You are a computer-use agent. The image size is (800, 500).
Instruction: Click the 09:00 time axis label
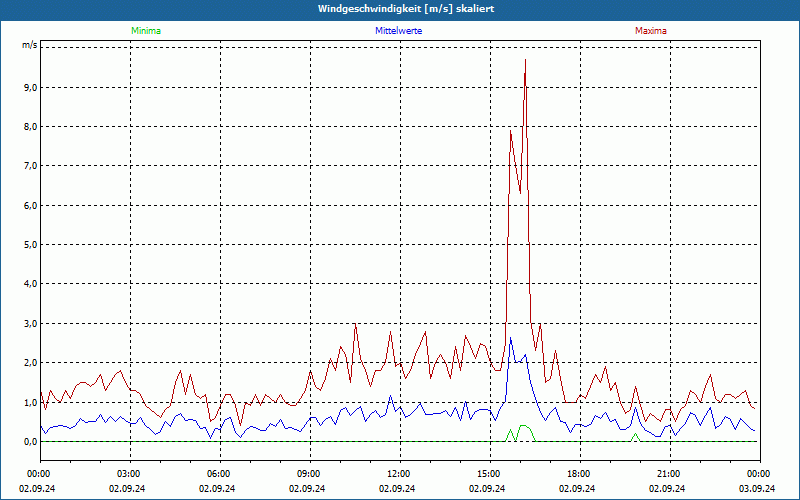pyautogui.click(x=310, y=473)
